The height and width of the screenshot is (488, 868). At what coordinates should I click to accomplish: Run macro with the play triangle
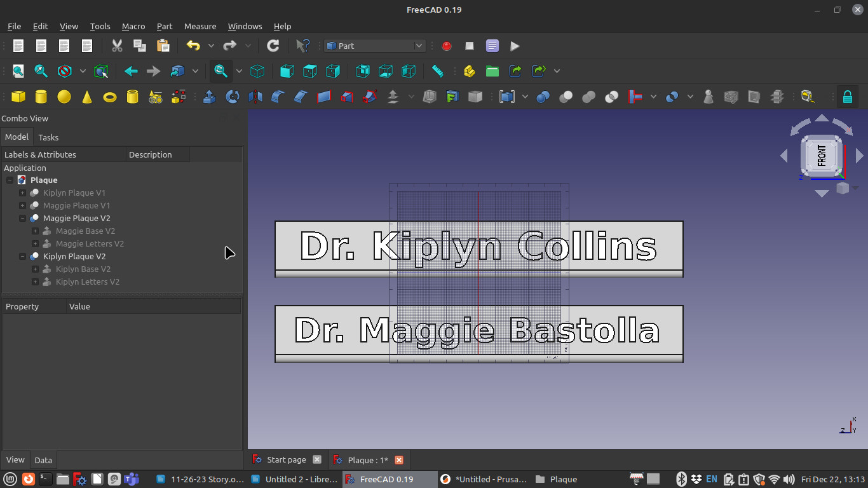(515, 46)
